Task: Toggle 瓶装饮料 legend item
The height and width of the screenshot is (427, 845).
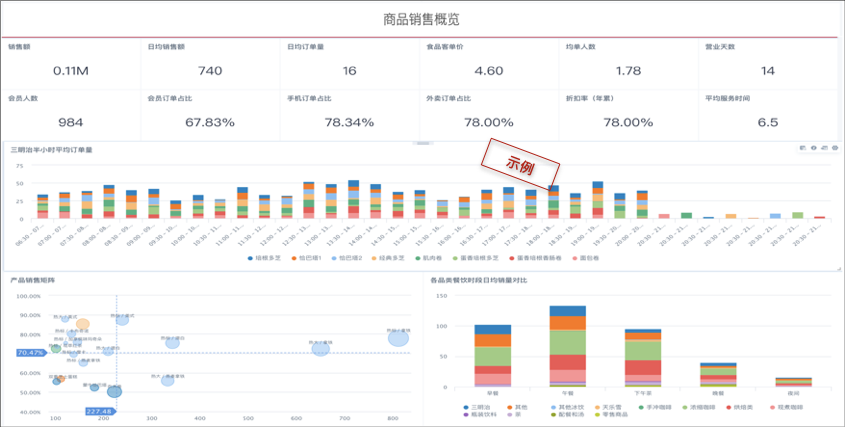Action: pyautogui.click(x=481, y=415)
